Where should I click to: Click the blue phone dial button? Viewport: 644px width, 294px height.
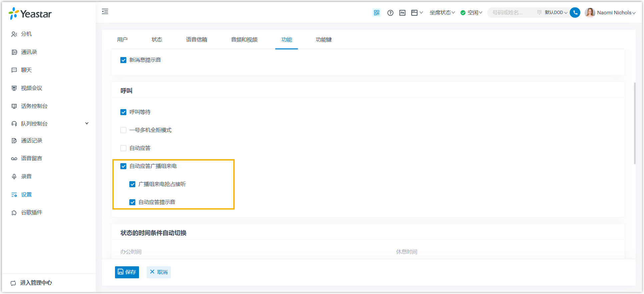click(x=575, y=13)
